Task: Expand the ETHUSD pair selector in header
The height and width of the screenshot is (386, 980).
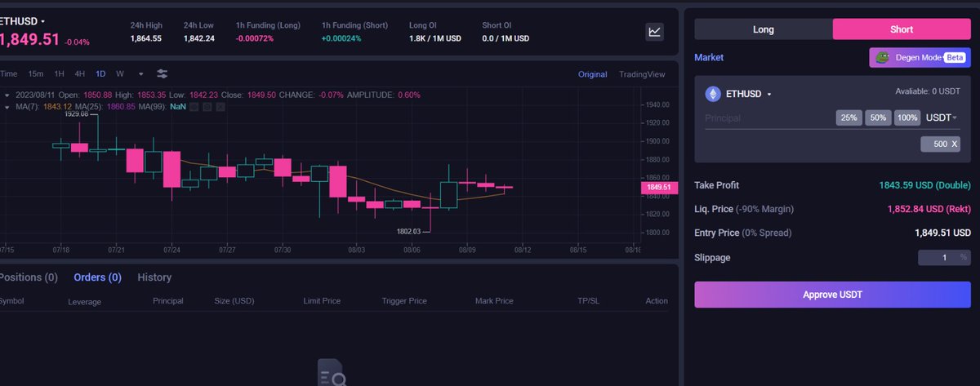Action: click(23, 21)
